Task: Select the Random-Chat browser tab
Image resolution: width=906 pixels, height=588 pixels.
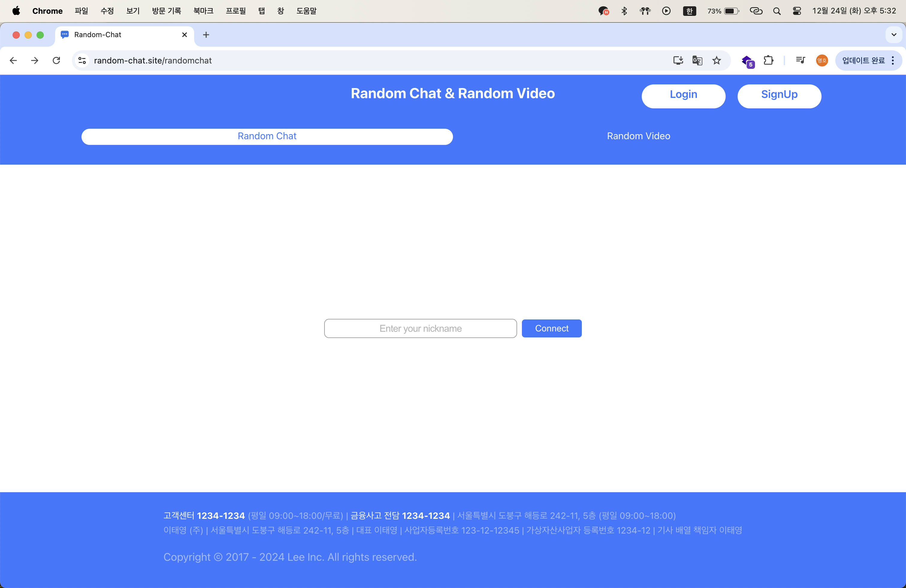Action: 124,35
